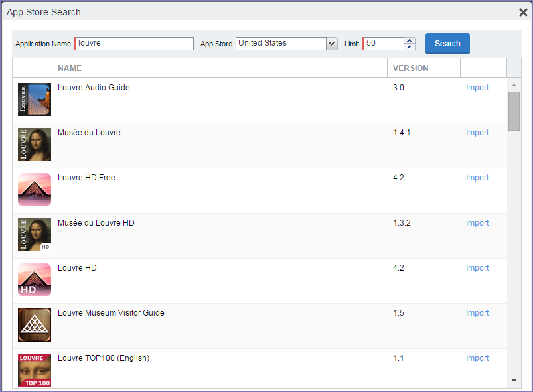
Task: Decrease the Limit value with down arrow
Action: click(x=410, y=47)
